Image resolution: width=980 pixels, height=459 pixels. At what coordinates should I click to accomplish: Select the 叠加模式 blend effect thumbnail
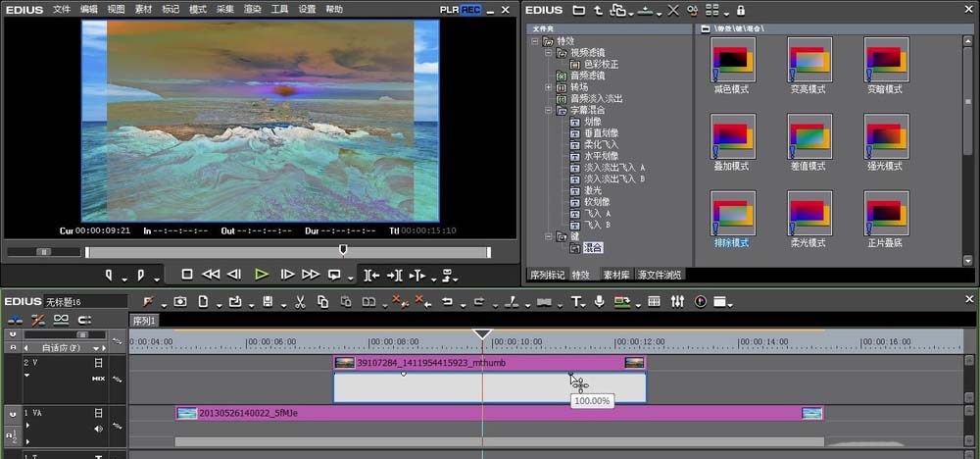click(x=731, y=136)
